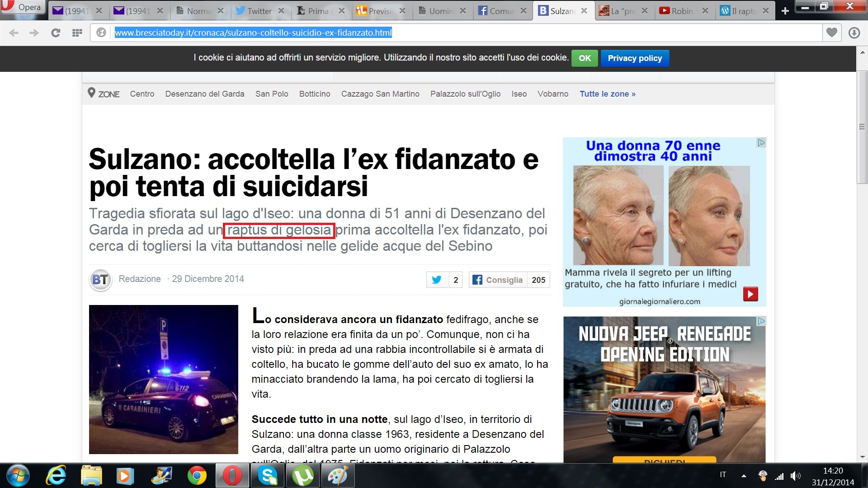The image size is (868, 488).
Task: Click the page vertical scrollbar thumb
Action: click(862, 127)
